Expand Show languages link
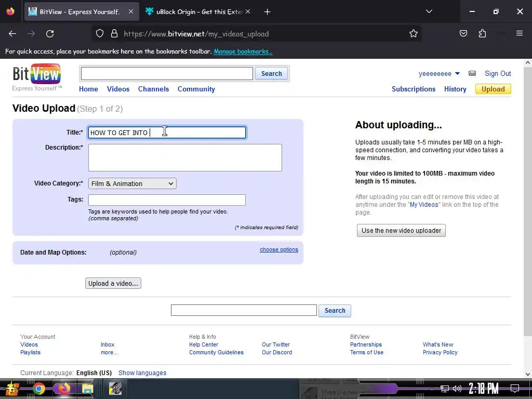This screenshot has height=399, width=532. coord(142,373)
